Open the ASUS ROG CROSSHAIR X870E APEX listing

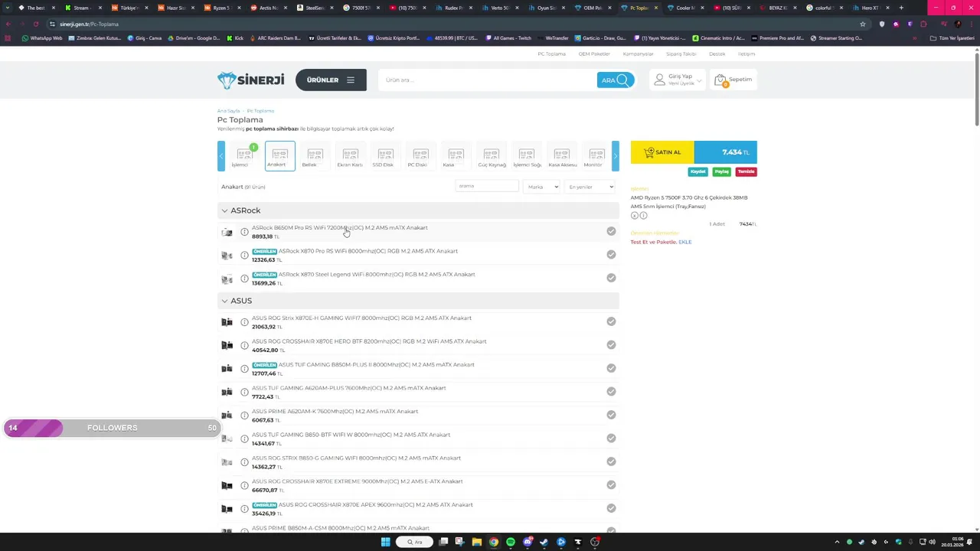point(375,505)
